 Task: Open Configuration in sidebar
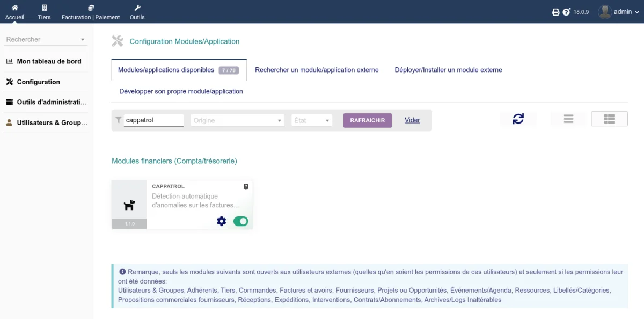[38, 82]
